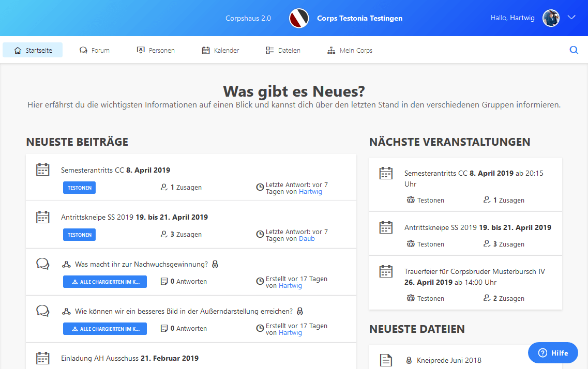This screenshot has height=369, width=588.
Task: Click calendar icon of Einladung AH Ausschuss
Action: [43, 358]
